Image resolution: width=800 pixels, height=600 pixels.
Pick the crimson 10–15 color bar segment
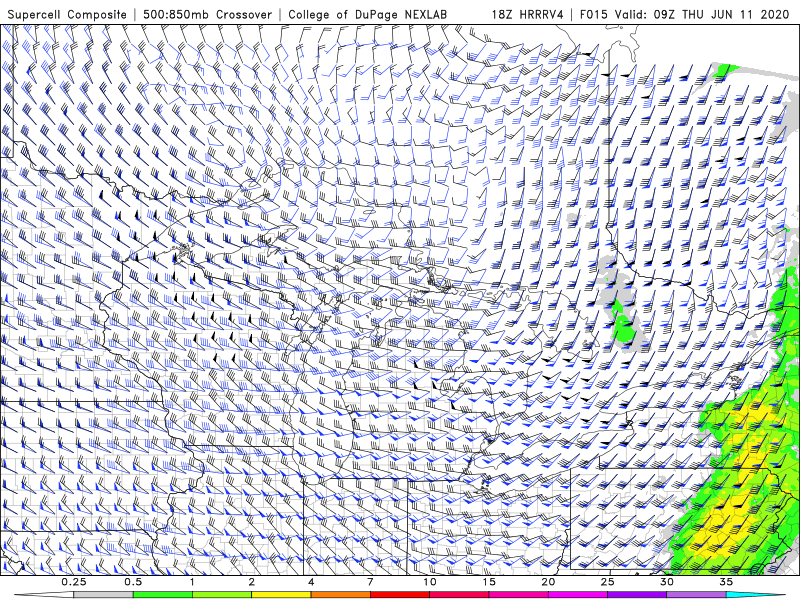pos(459,595)
